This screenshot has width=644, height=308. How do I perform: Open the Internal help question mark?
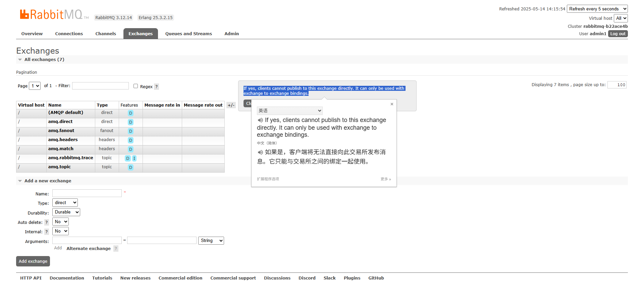(x=47, y=232)
